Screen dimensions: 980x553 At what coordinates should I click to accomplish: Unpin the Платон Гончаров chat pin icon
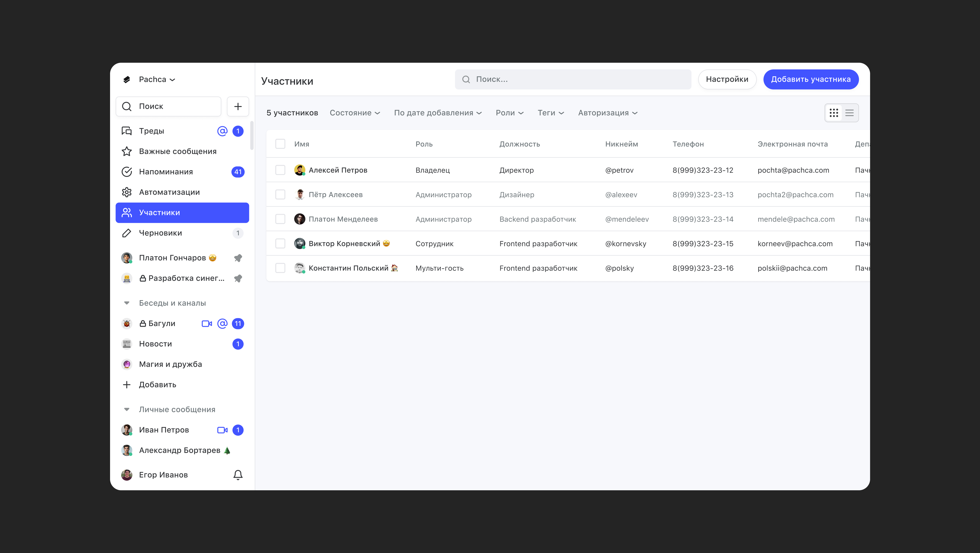tap(238, 258)
